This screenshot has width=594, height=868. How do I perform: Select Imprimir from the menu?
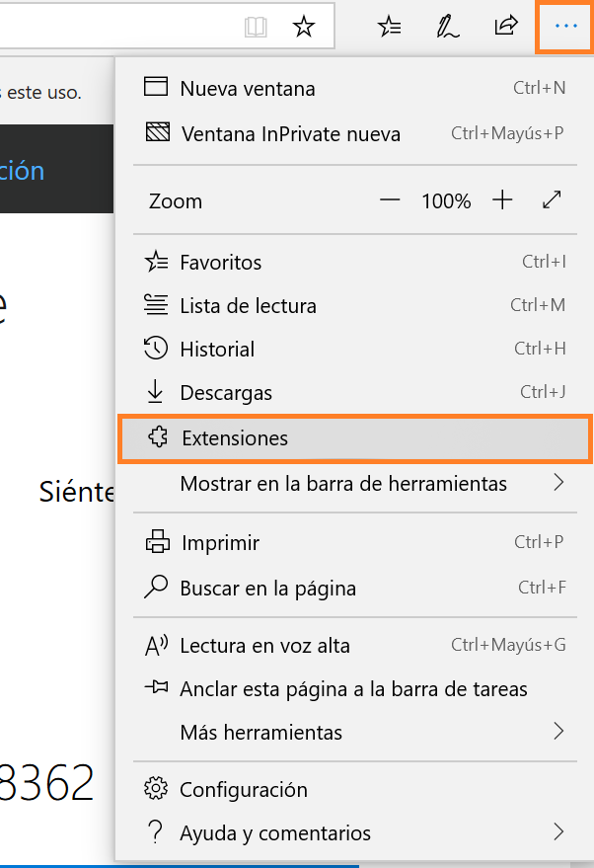(219, 542)
